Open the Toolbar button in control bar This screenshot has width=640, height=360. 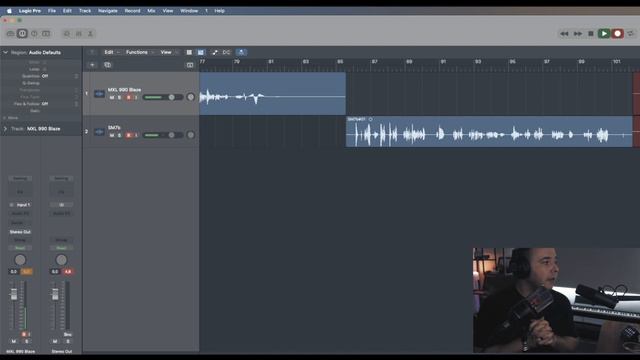coord(46,33)
